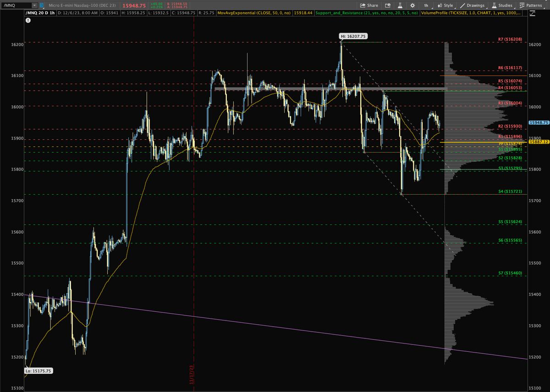Open the Drawings menu
This screenshot has width=550, height=392.
click(x=473, y=5)
